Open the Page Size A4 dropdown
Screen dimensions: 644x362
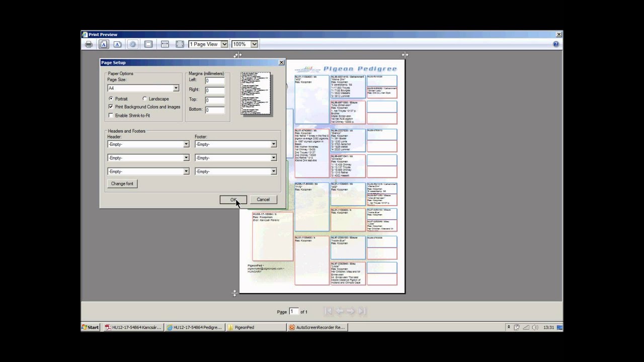[x=176, y=88]
